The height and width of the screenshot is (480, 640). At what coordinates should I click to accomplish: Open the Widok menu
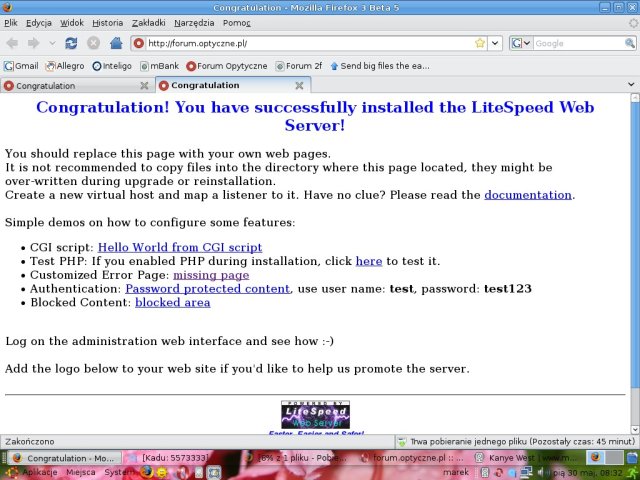click(72, 23)
